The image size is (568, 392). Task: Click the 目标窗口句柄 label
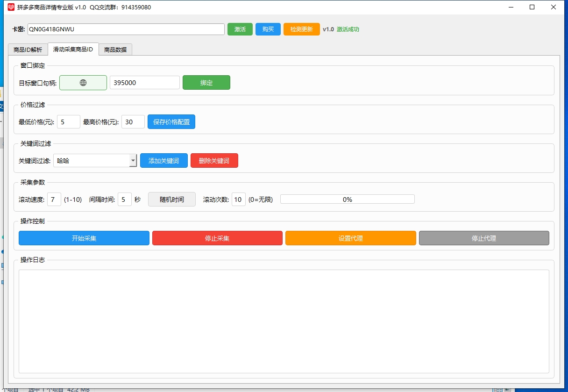coord(38,83)
